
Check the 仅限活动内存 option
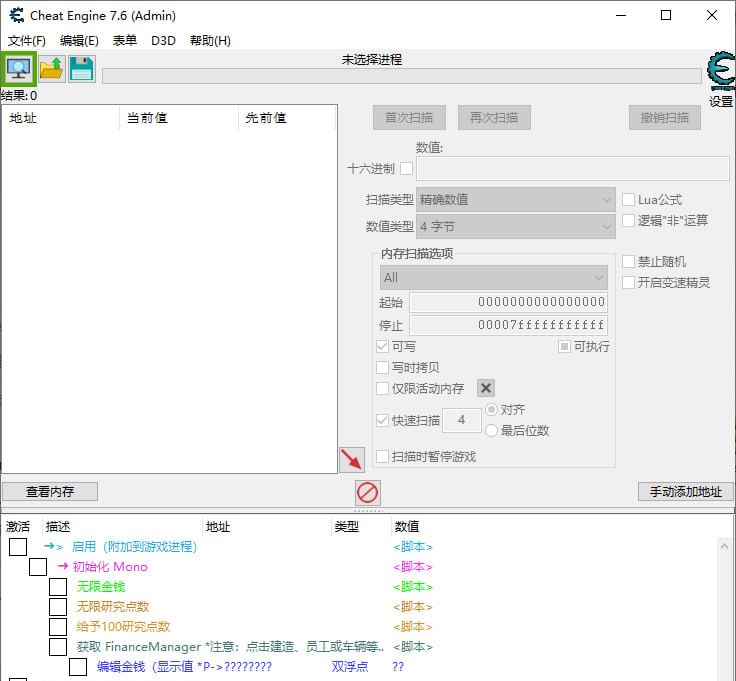[x=383, y=389]
